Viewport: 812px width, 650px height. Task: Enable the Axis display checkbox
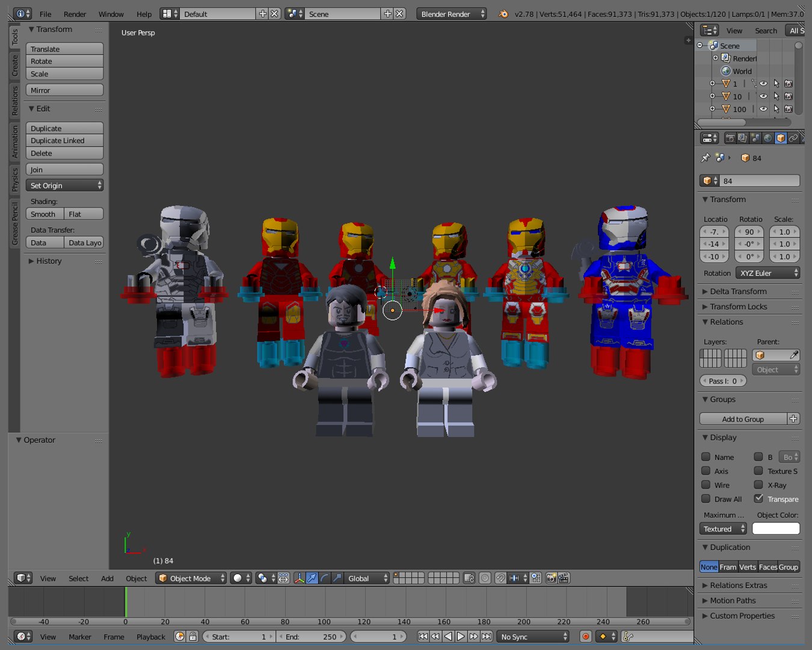706,471
